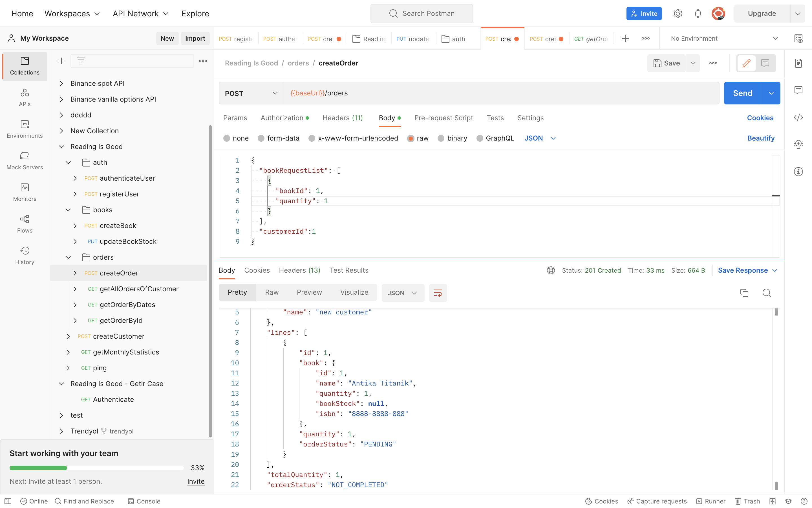The image size is (812, 508).
Task: Open Postman settings gear icon
Action: click(x=678, y=14)
